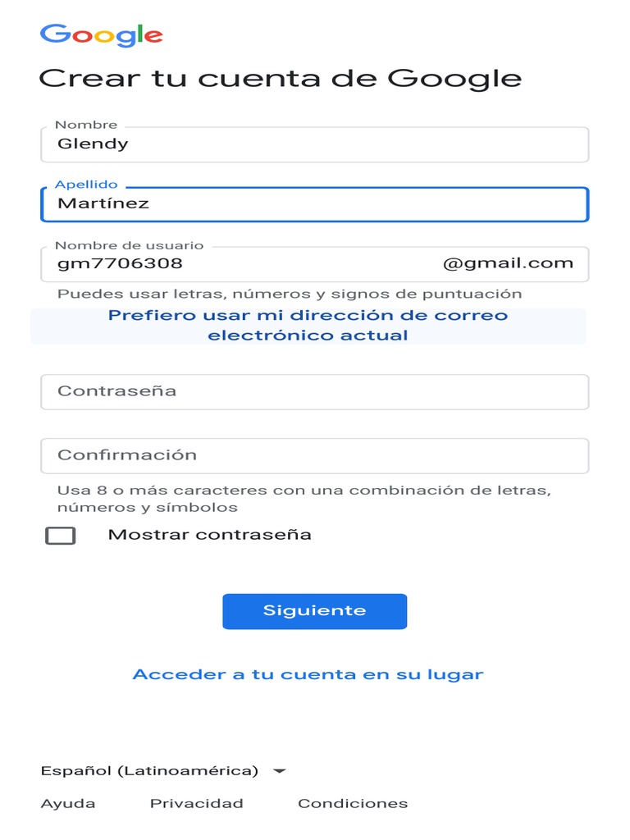Click the password hint about 8 characters
The height and width of the screenshot is (840, 630).
tap(304, 499)
